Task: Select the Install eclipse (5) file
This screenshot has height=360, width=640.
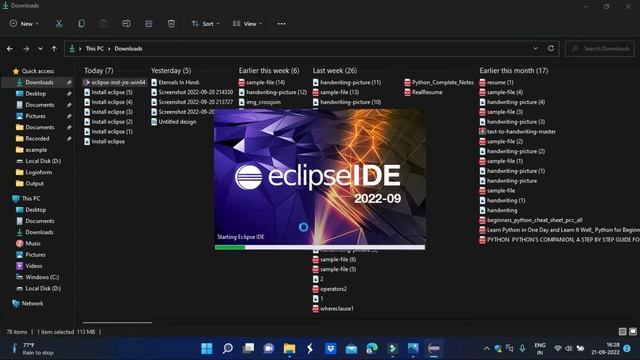Action: 108,92
